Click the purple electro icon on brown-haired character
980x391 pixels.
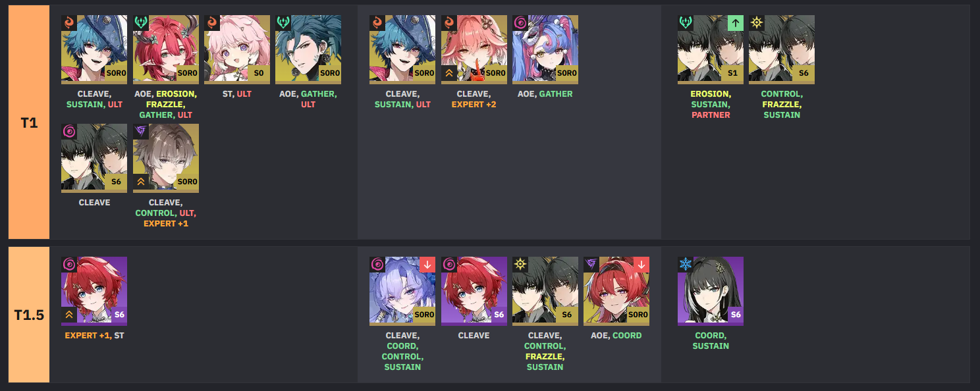click(x=141, y=132)
